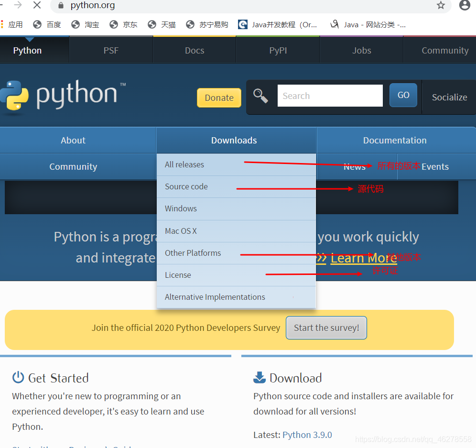Switch to the PSF top tab
This screenshot has height=448, width=476.
pos(111,50)
